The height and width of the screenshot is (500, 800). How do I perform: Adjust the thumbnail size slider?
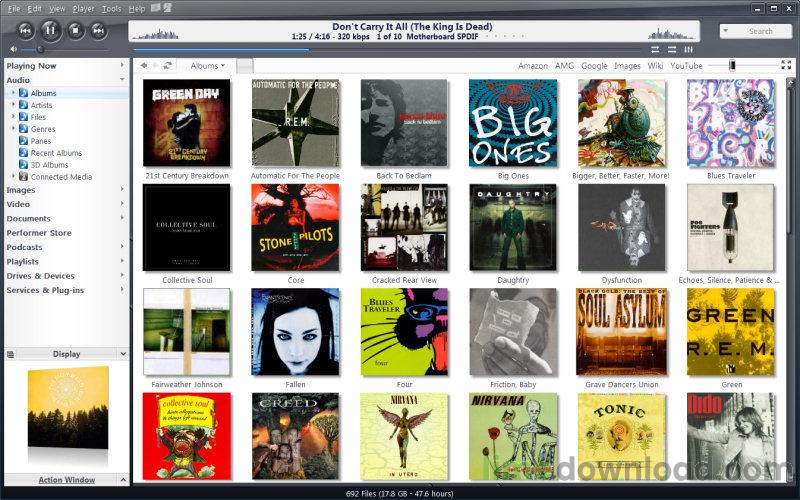(732, 65)
